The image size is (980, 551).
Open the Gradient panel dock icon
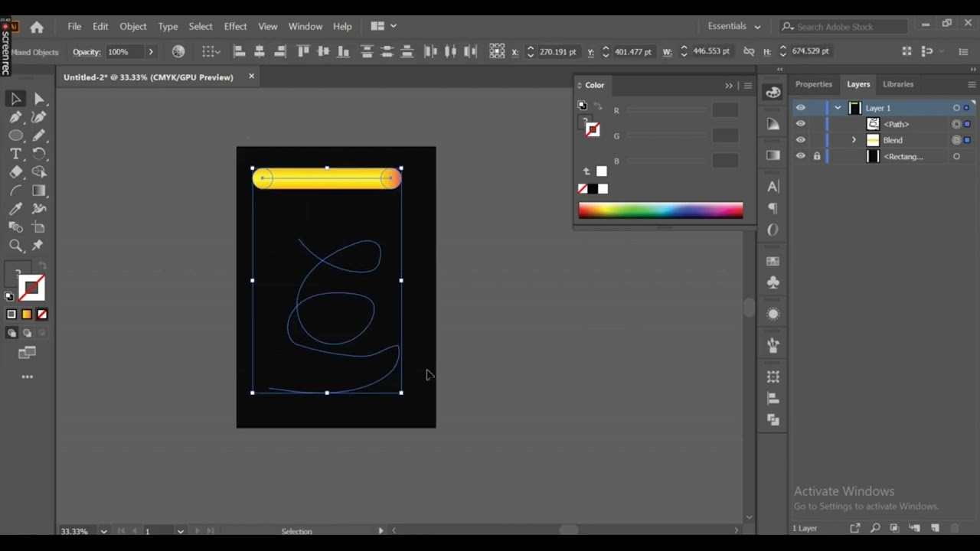(773, 155)
